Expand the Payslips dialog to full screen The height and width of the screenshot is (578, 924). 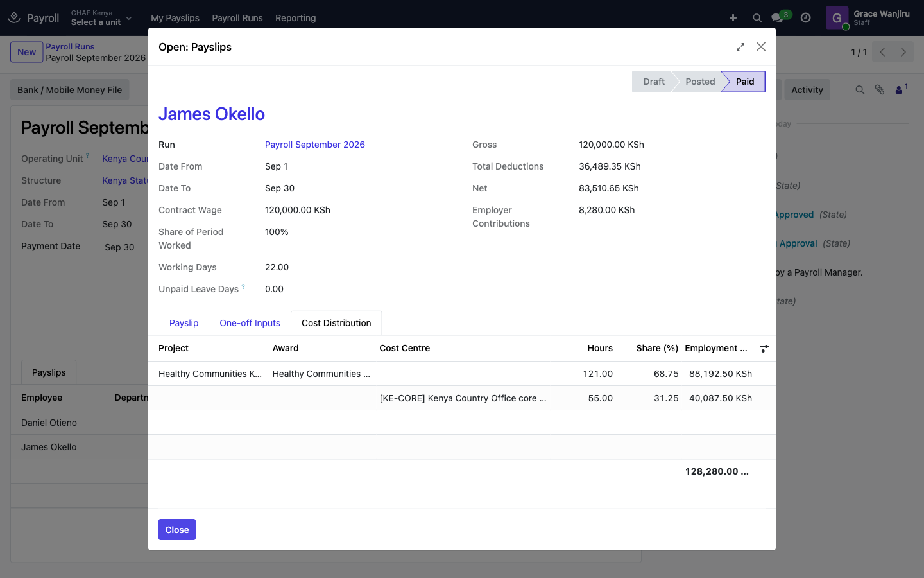point(740,47)
